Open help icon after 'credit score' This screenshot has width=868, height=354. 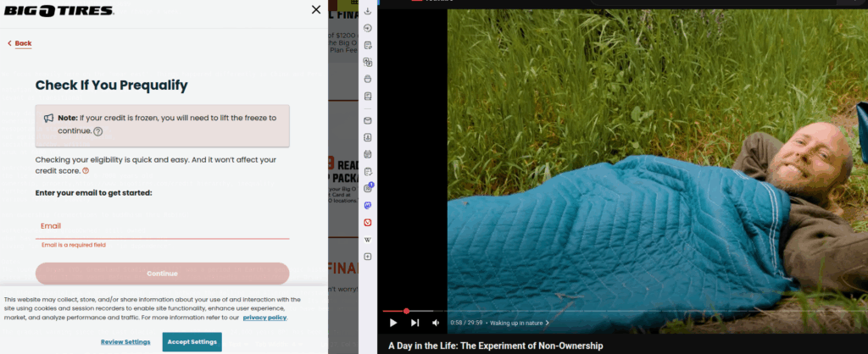click(86, 171)
